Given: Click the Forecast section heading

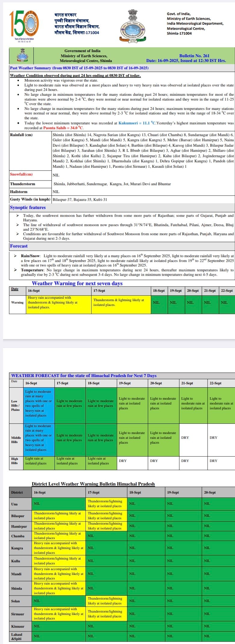Looking at the screenshot, I should [x=19, y=246].
